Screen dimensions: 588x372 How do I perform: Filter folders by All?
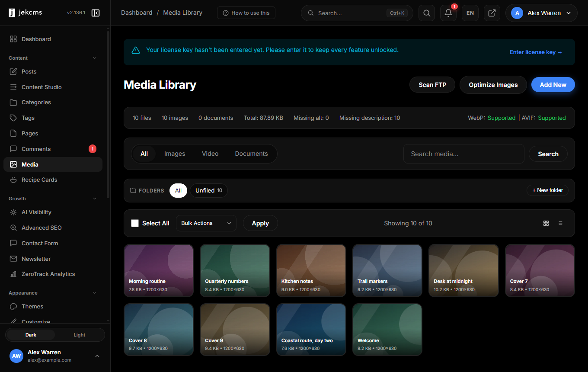point(178,190)
